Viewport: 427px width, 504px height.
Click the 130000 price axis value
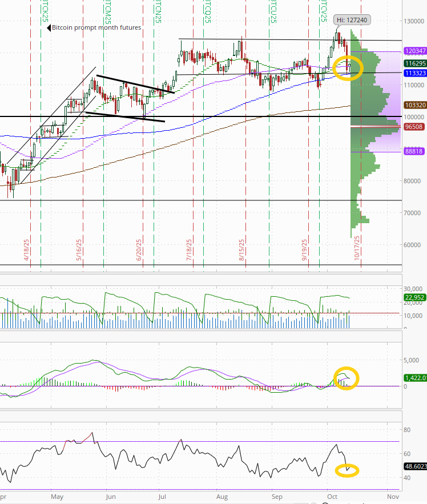413,21
